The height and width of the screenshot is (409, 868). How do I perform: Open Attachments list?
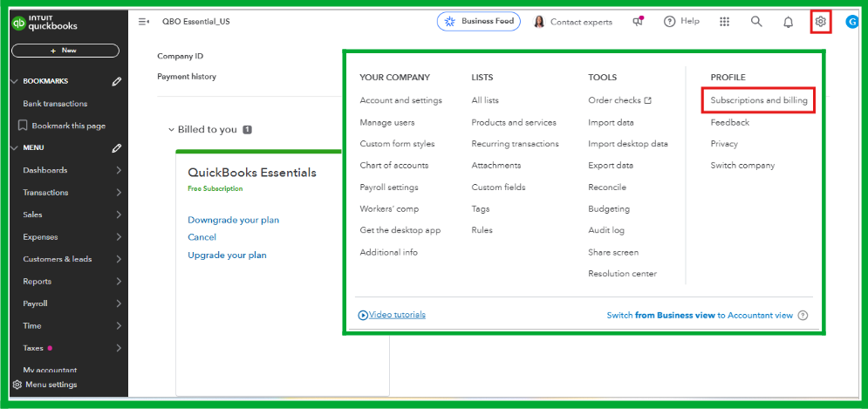(496, 166)
